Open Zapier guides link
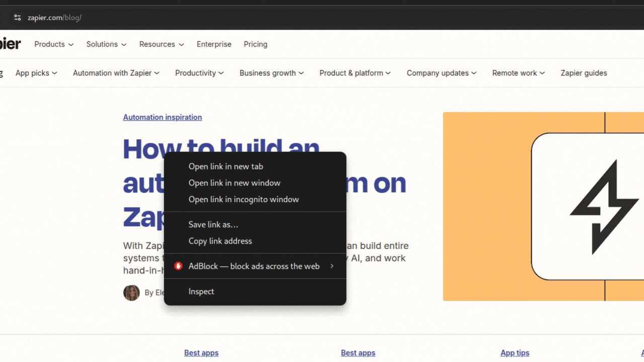Screen dimensions: 644x362 [584, 73]
